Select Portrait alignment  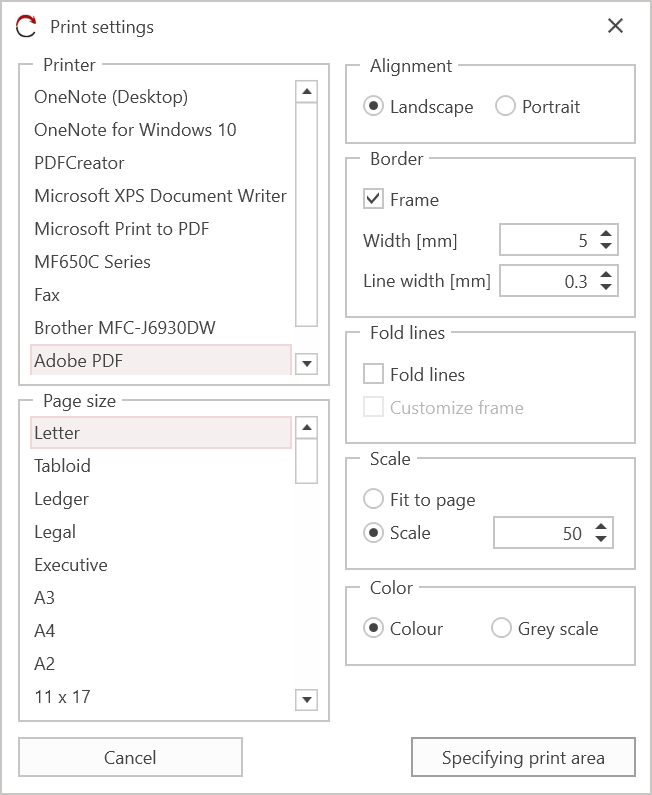[x=506, y=106]
